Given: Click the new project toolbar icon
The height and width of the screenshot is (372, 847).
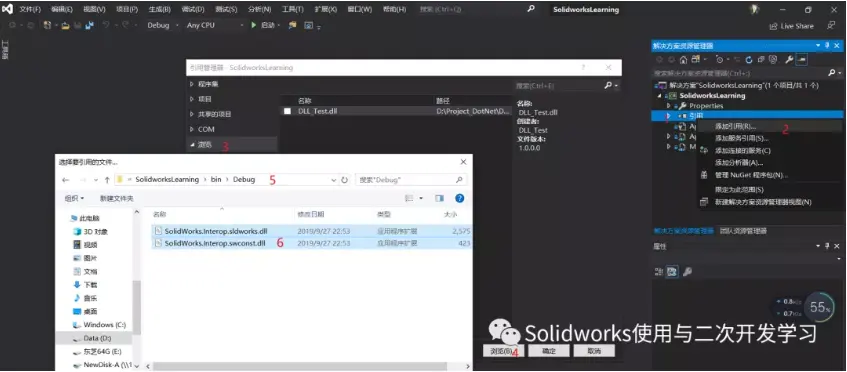Looking at the screenshot, I should click(x=48, y=25).
